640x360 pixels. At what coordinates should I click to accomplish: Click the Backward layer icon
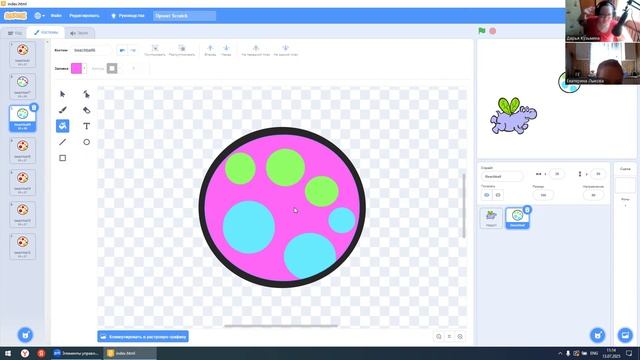pyautogui.click(x=226, y=50)
